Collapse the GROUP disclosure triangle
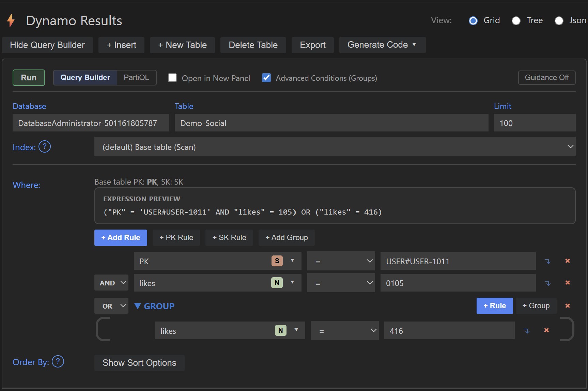Image resolution: width=588 pixels, height=391 pixels. pos(138,306)
